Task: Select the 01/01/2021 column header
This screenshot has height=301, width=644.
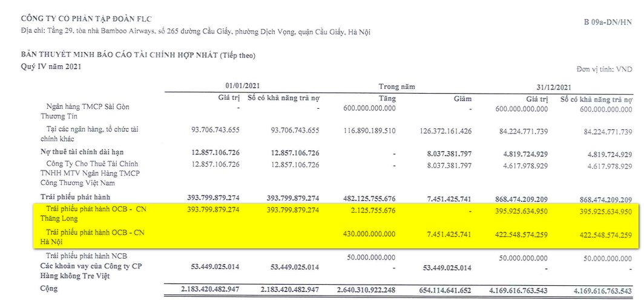Action: pyautogui.click(x=242, y=87)
